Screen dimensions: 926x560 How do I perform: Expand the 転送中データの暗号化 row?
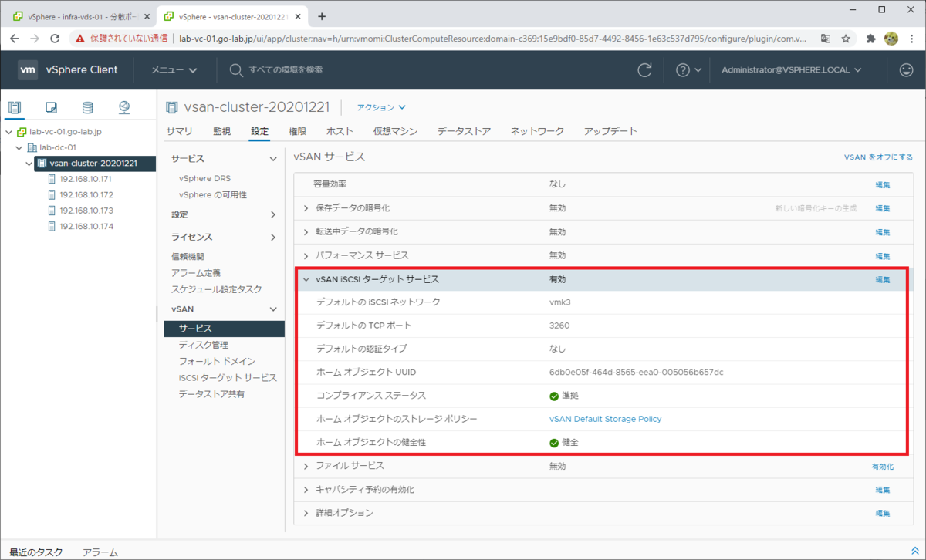[306, 231]
